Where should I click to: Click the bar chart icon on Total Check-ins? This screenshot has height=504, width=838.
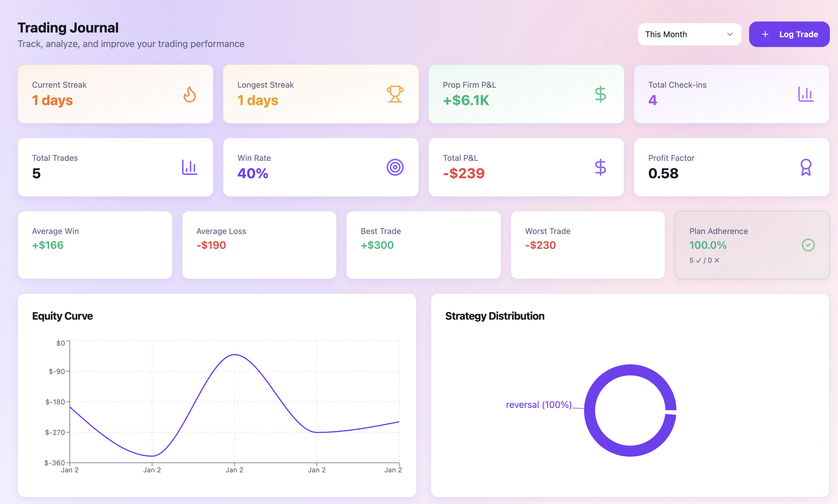pyautogui.click(x=806, y=94)
